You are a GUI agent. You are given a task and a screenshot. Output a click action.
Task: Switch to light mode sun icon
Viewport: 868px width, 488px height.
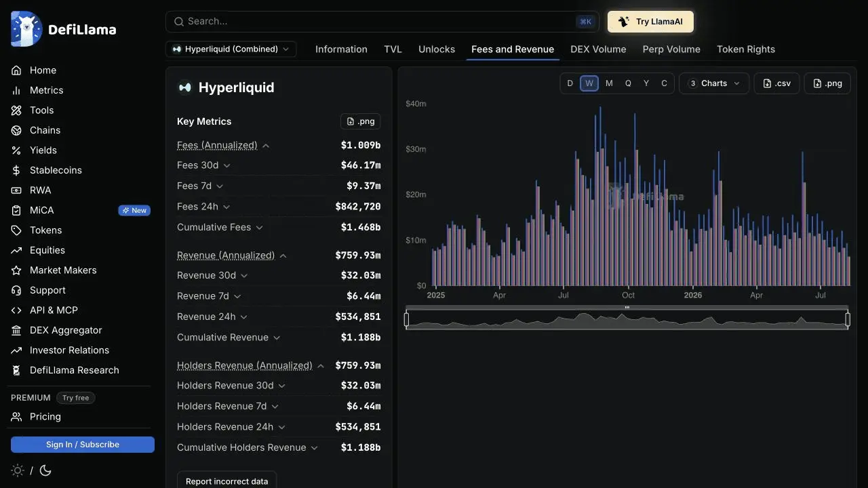pos(18,470)
